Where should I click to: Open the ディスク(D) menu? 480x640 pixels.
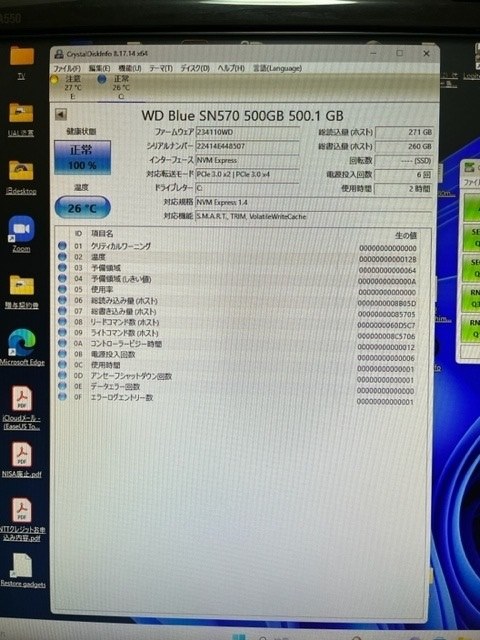(x=195, y=68)
